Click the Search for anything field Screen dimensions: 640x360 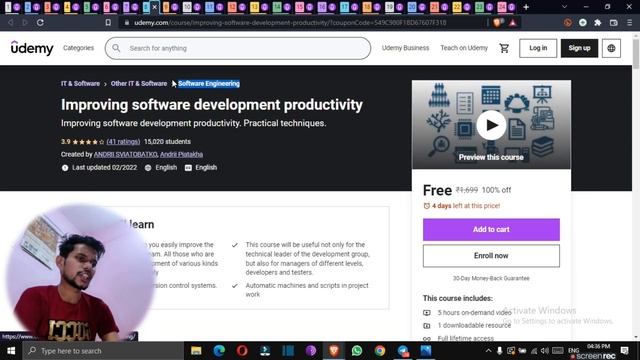point(238,48)
